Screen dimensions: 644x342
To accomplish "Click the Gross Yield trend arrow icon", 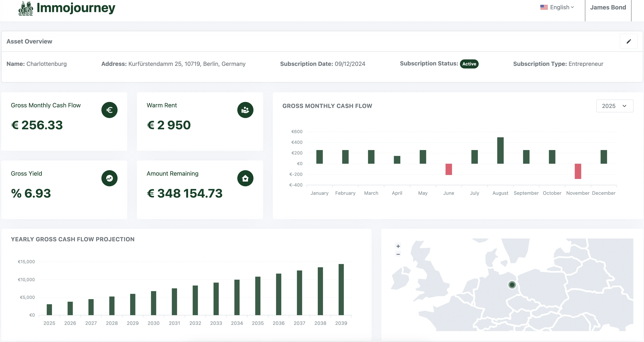I will 109,178.
